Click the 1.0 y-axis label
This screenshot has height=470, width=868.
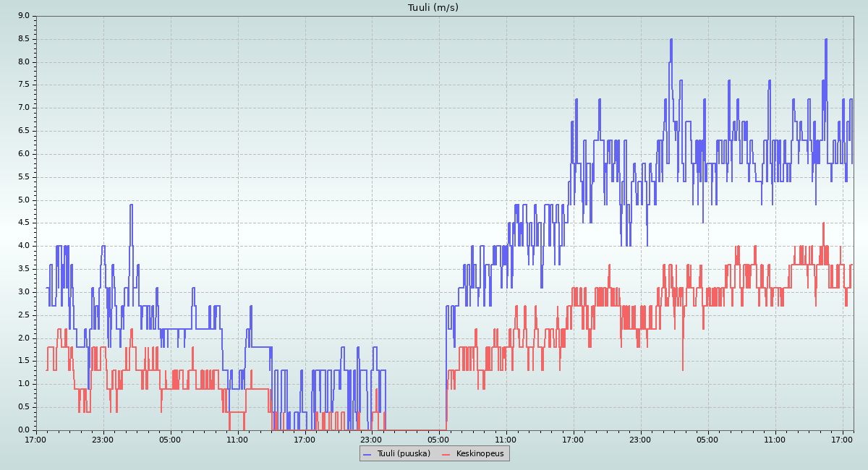pyautogui.click(x=22, y=384)
